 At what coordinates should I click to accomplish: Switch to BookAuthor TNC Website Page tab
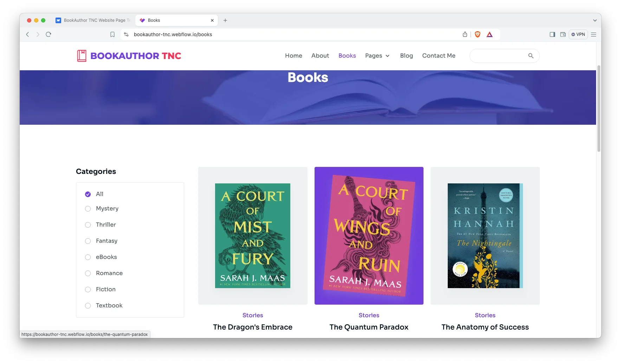(x=93, y=20)
